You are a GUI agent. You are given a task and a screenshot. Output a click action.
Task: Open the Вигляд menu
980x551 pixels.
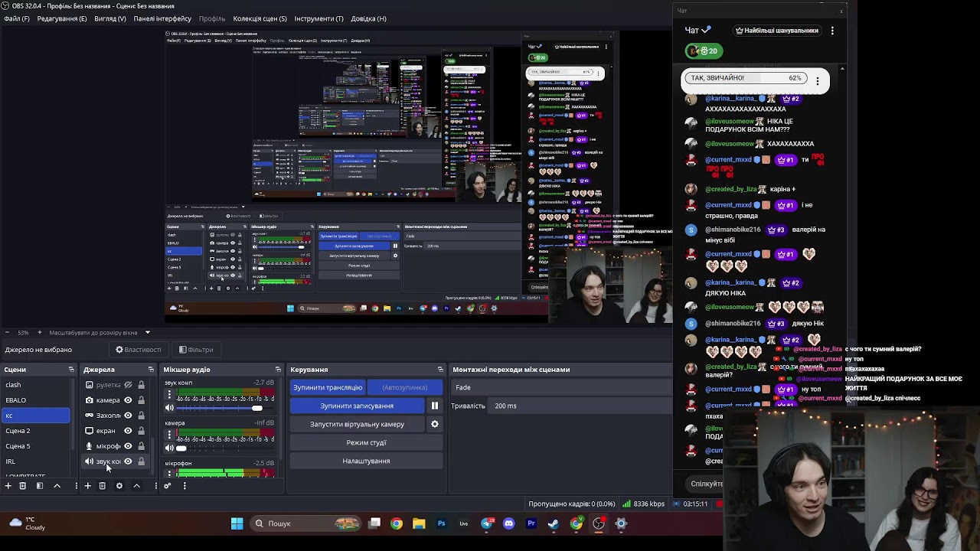(x=110, y=18)
